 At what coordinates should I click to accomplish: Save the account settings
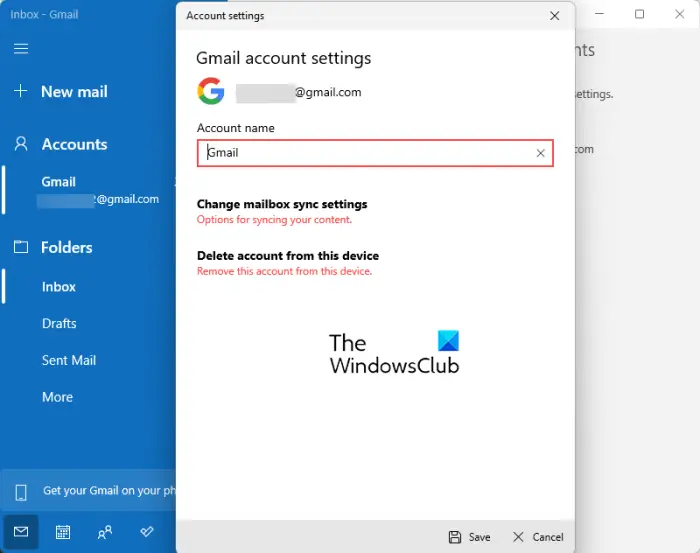click(469, 537)
